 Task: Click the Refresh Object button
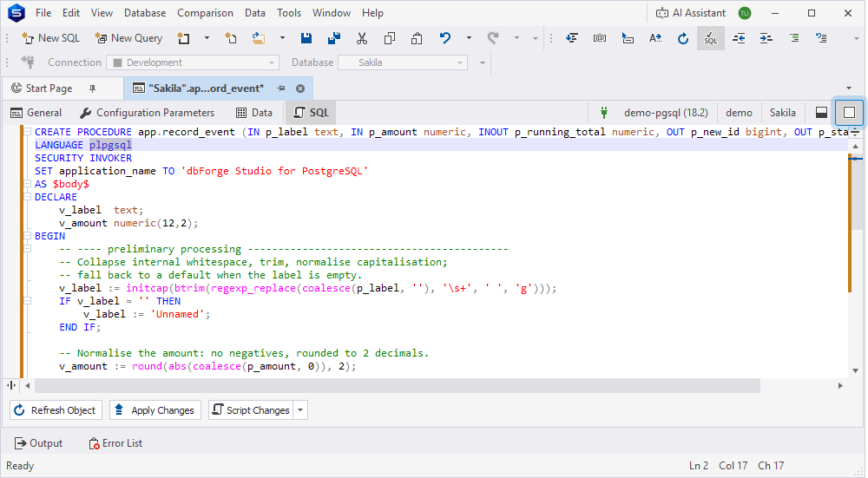click(56, 410)
